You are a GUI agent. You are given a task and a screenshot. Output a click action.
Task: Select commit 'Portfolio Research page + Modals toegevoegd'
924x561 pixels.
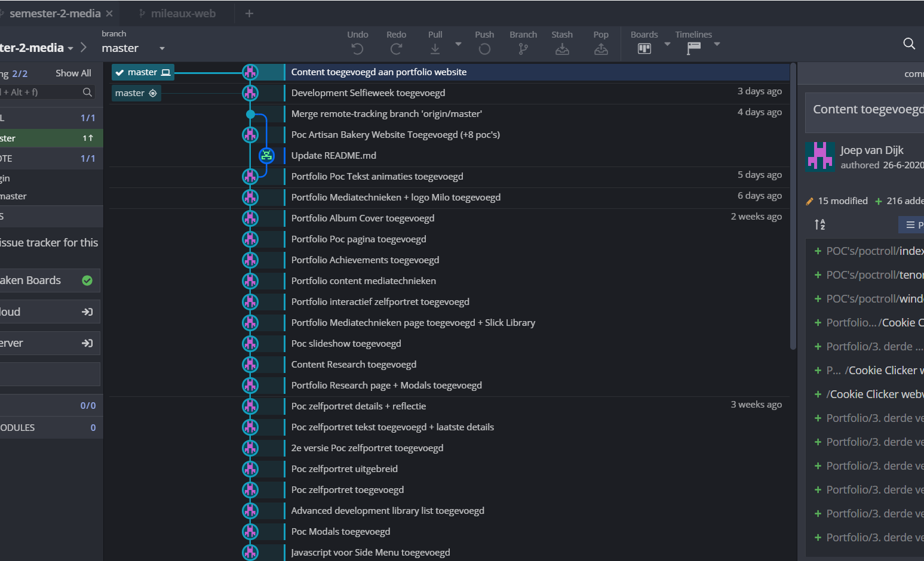(x=386, y=386)
